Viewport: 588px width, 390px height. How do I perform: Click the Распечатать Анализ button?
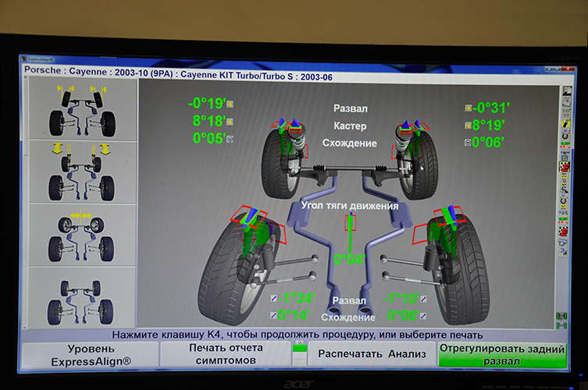click(x=372, y=354)
